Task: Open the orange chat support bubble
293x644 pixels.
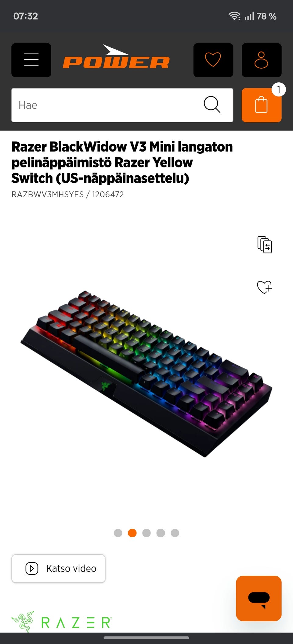Action: pos(259,598)
